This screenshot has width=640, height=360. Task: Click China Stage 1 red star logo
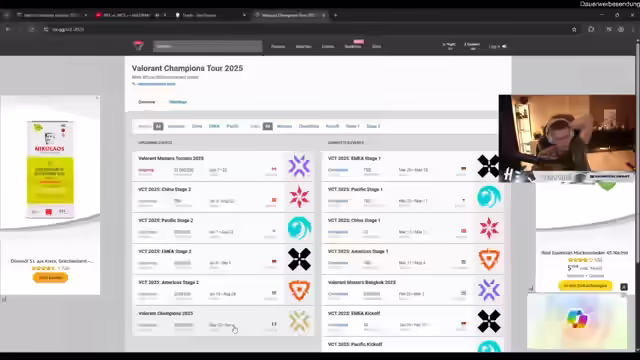point(489,228)
